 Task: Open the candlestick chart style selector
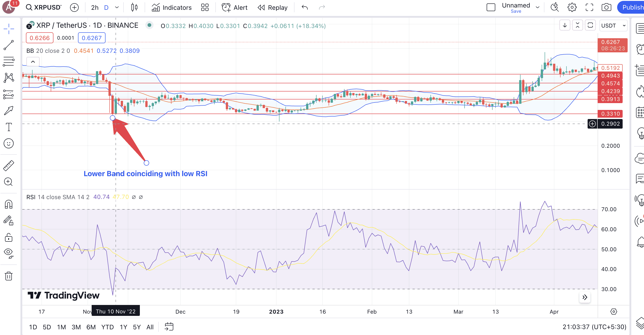click(x=134, y=8)
